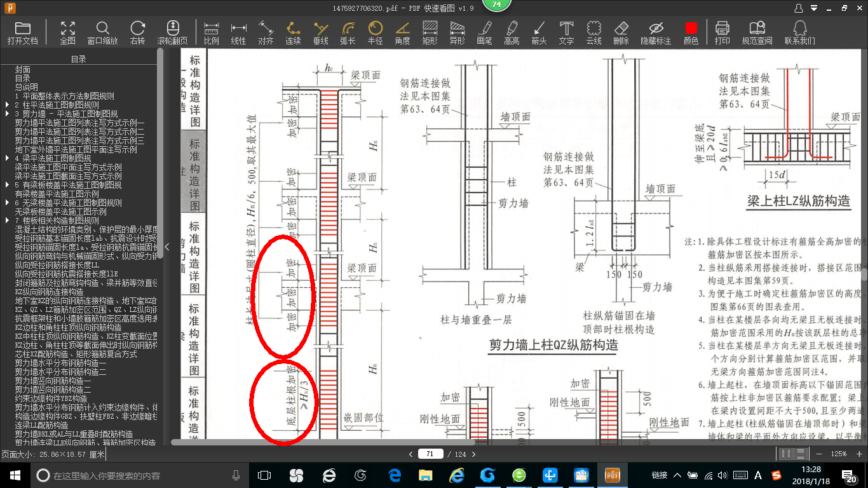The image size is (868, 488).
Task: Open 规范查阅 specification lookup
Action: pyautogui.click(x=757, y=33)
